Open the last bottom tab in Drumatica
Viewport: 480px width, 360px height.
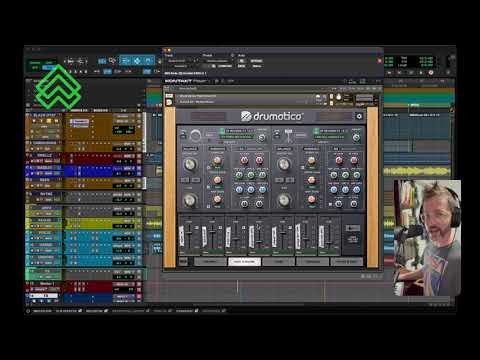(347, 262)
